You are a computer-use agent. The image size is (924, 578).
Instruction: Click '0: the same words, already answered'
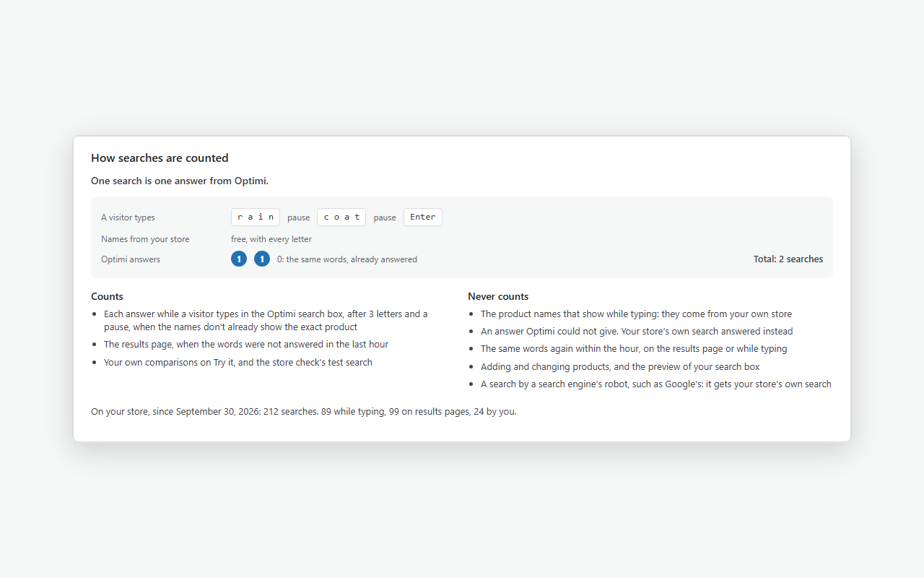tap(347, 259)
